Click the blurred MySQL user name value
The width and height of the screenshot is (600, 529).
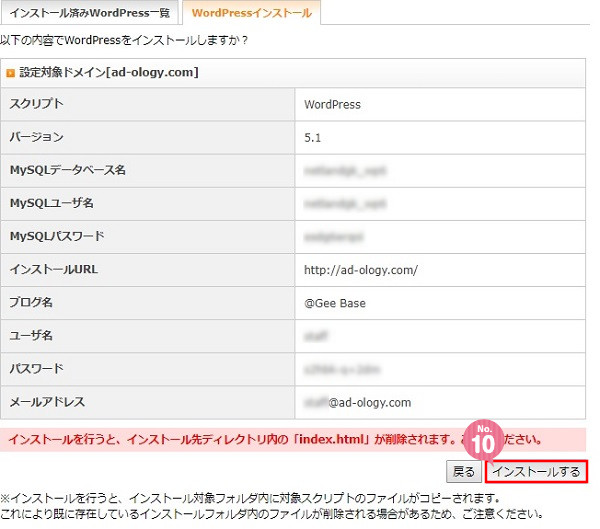click(x=345, y=204)
